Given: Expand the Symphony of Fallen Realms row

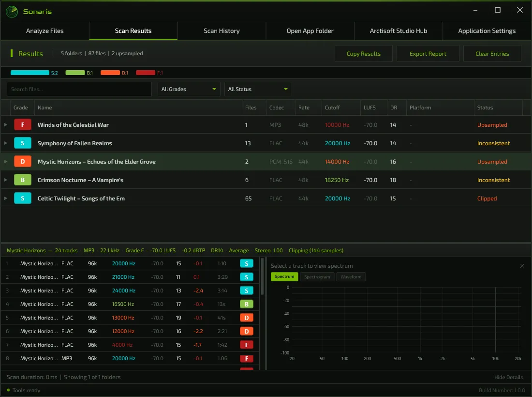Looking at the screenshot, I should click(x=6, y=143).
